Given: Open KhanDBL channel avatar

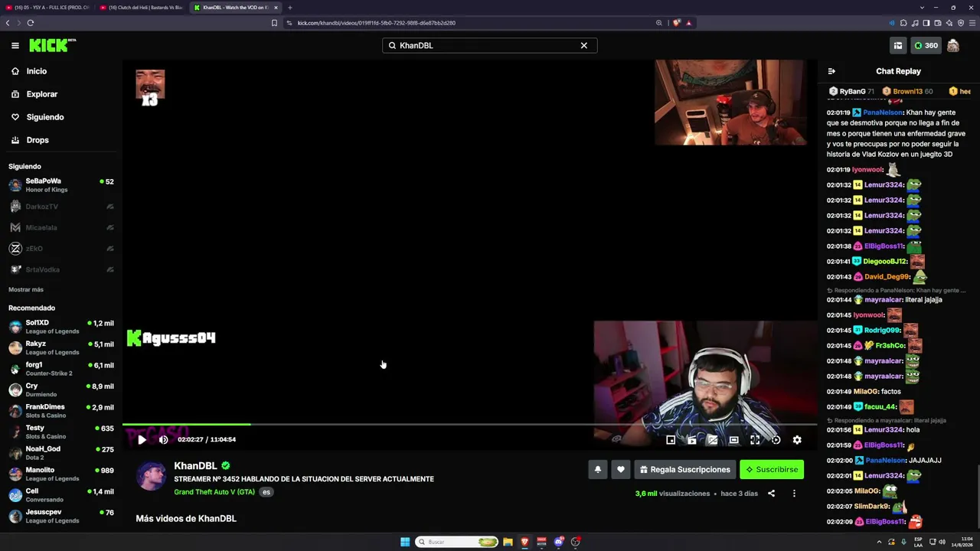Looking at the screenshot, I should pos(151,476).
